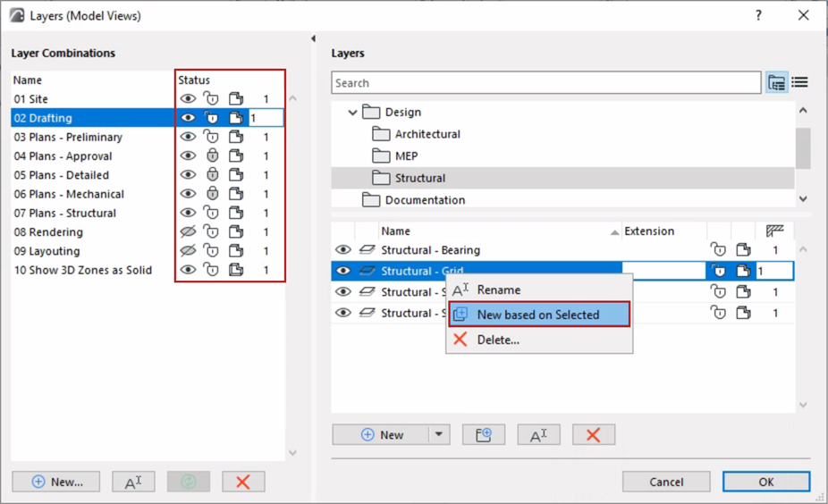Viewport: 828px width, 504px height.
Task: Toggle visibility eye for 03 Plans - Preliminary
Action: (x=188, y=137)
